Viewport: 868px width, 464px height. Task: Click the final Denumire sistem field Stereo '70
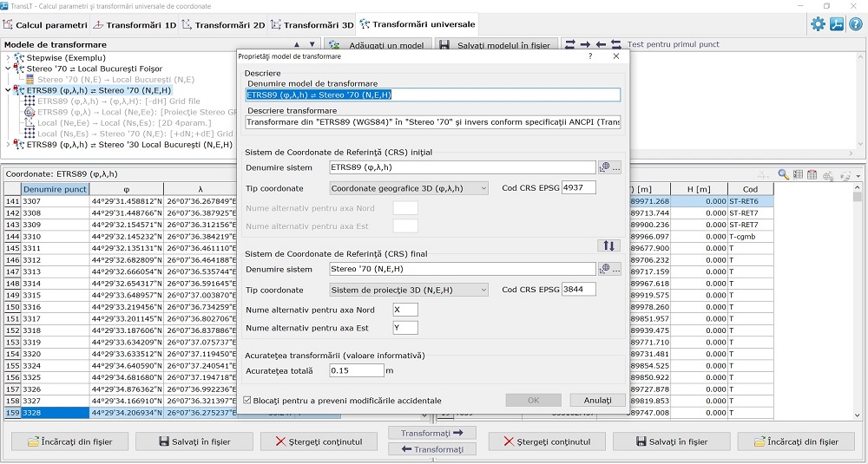(463, 270)
